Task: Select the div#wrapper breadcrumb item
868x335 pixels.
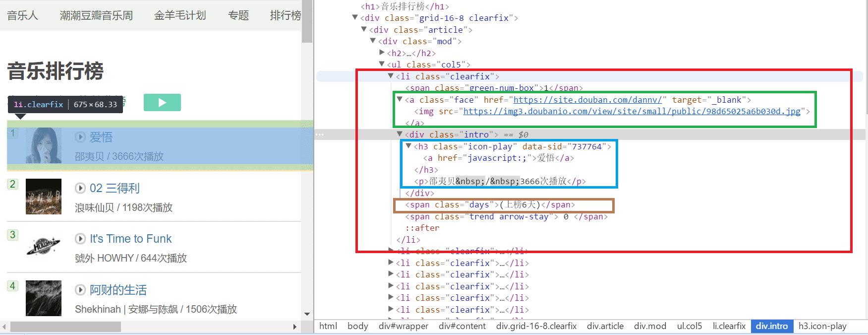Action: coord(404,326)
